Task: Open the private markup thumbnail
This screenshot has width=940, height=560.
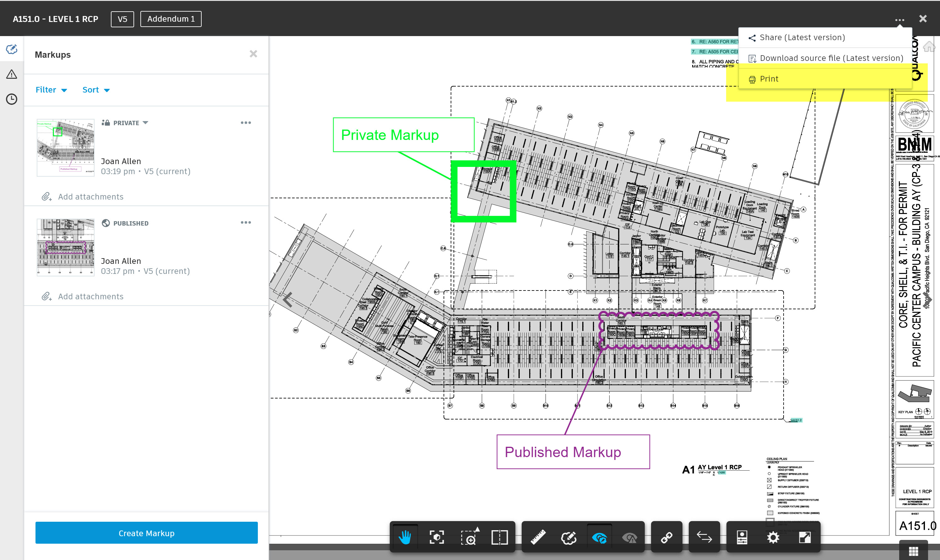Action: pyautogui.click(x=65, y=147)
